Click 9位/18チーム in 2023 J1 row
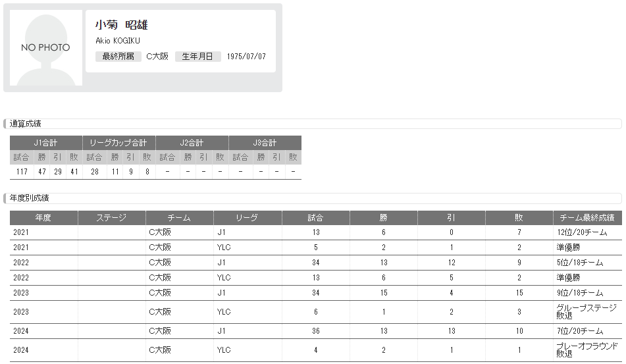The width and height of the screenshot is (626, 364). tap(580, 293)
